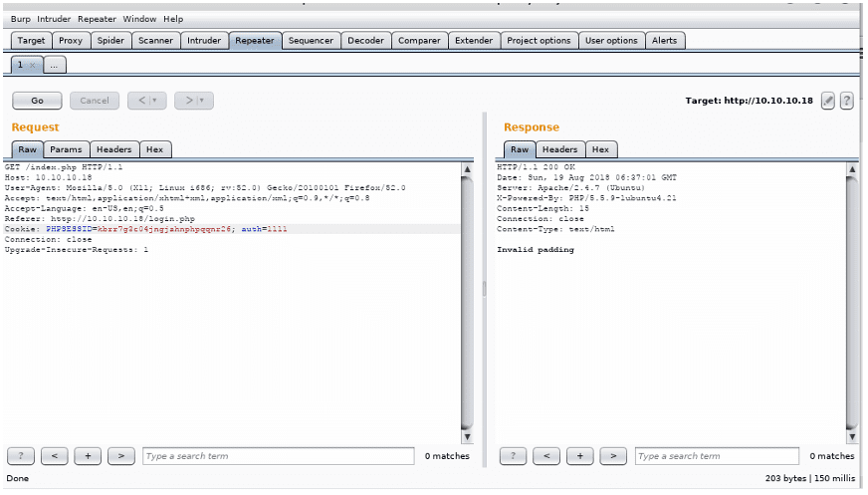Click the request panel vertical scrollbar
Screen dimensions: 868x495
[x=467, y=299]
